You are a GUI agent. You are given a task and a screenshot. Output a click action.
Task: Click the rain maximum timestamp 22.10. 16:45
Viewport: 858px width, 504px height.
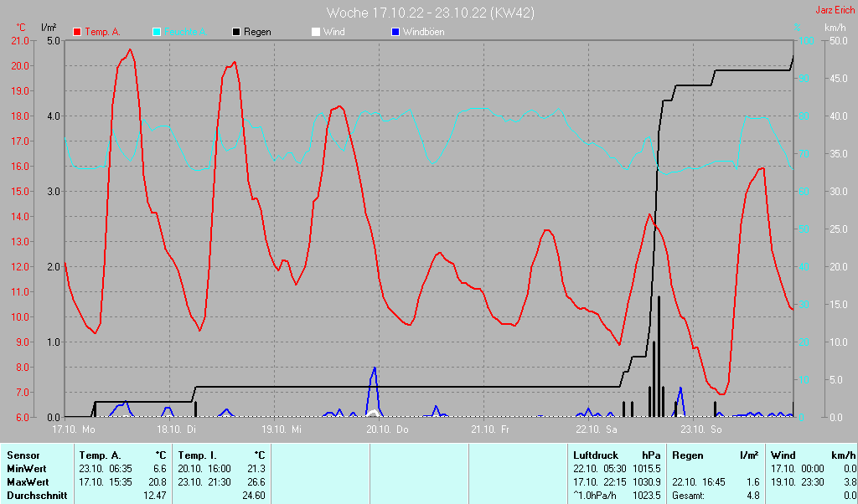pyautogui.click(x=699, y=482)
